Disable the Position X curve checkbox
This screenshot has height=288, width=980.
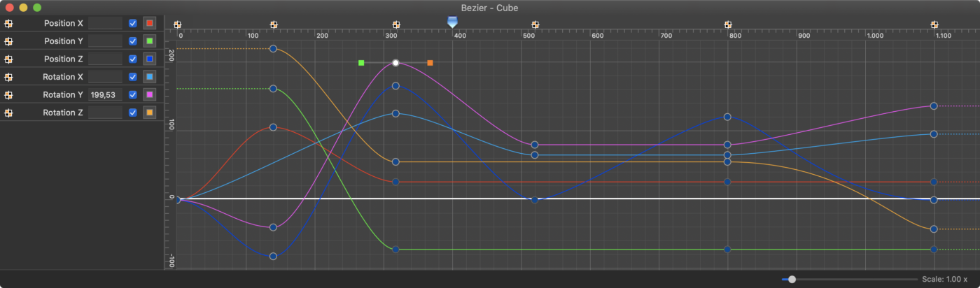[132, 23]
